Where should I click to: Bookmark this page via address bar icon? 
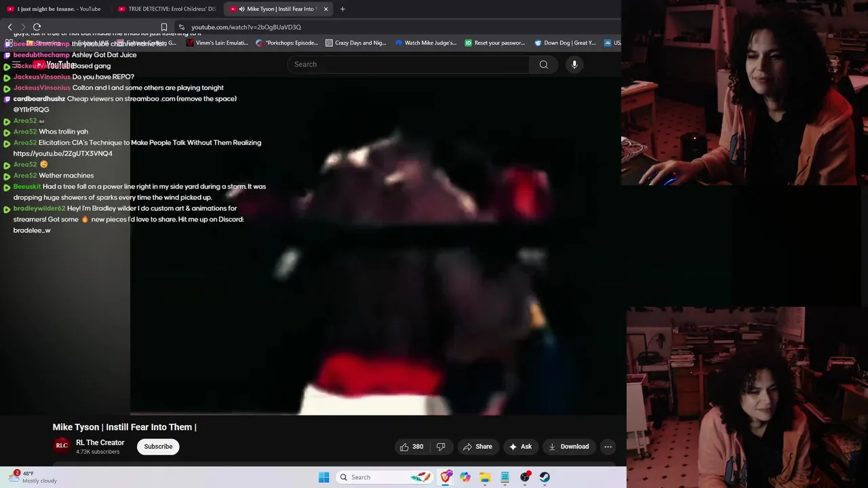tap(164, 27)
